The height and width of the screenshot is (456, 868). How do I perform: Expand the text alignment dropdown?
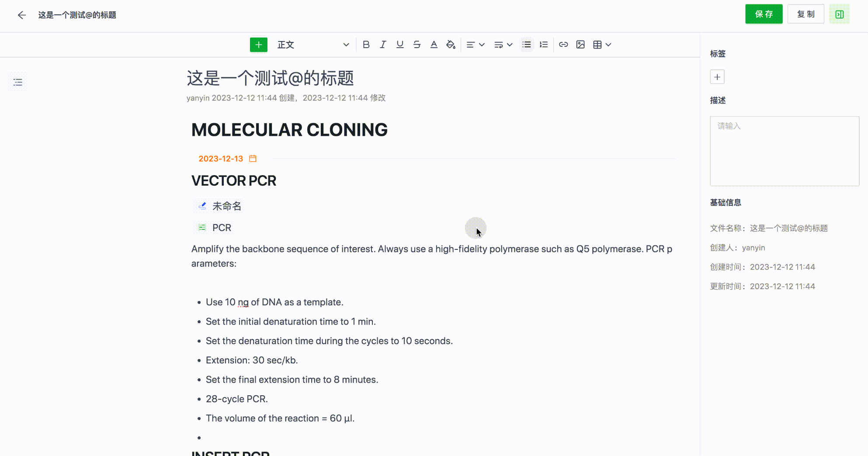[475, 45]
